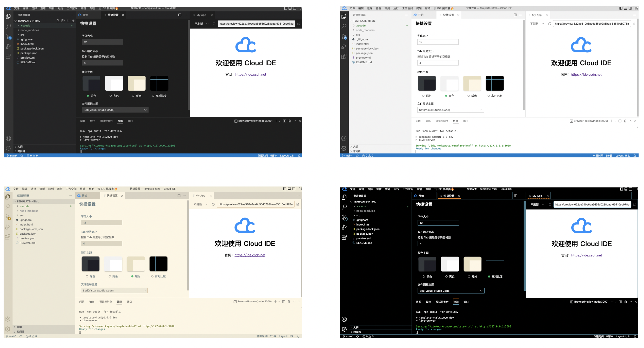Open ide.csdn.net link in high-contrast window preview
Screen dimensions: 644x348
(x=587, y=255)
